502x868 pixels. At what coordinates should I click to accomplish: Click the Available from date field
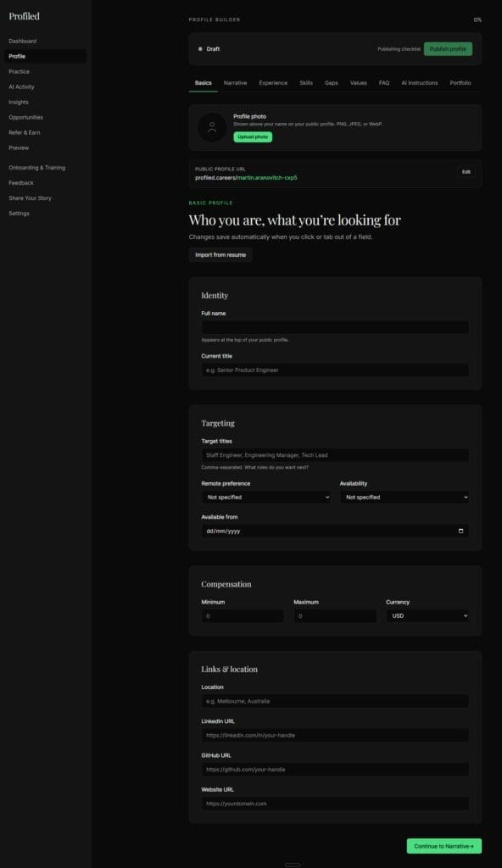[335, 531]
